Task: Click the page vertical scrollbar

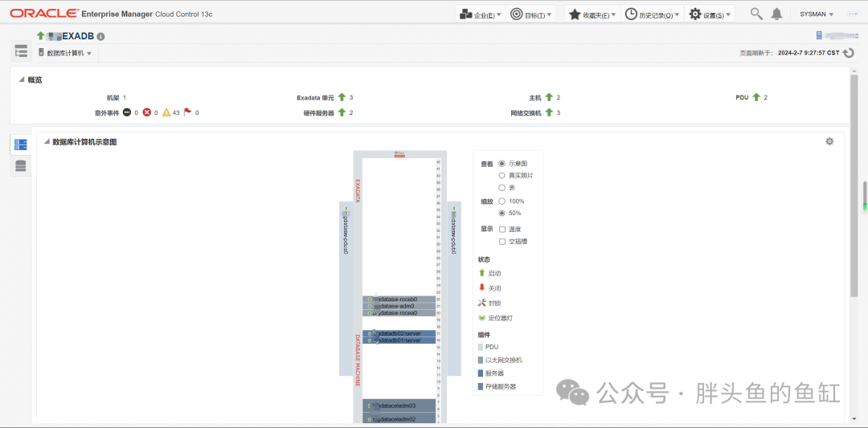Action: pyautogui.click(x=854, y=185)
